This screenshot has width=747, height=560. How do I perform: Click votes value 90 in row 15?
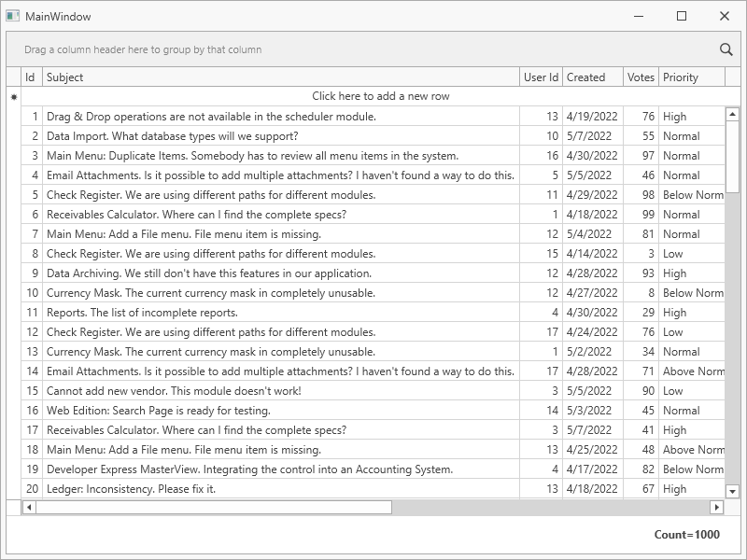(641, 391)
